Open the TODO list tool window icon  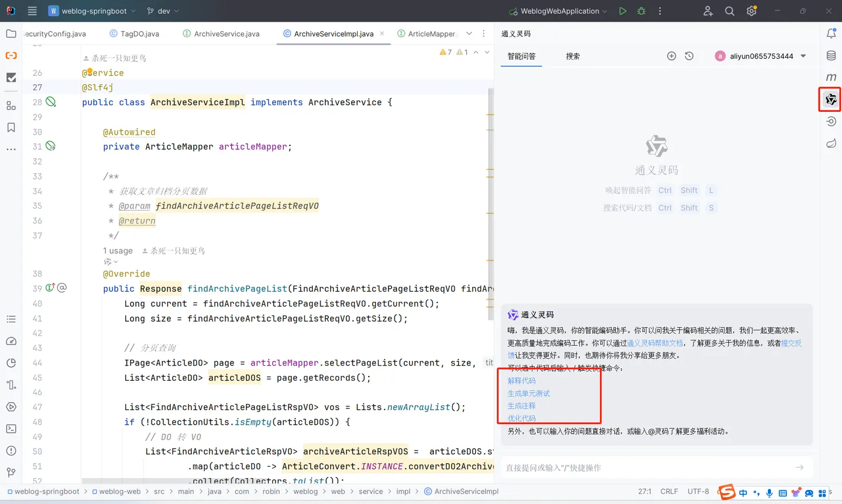pos(11,319)
